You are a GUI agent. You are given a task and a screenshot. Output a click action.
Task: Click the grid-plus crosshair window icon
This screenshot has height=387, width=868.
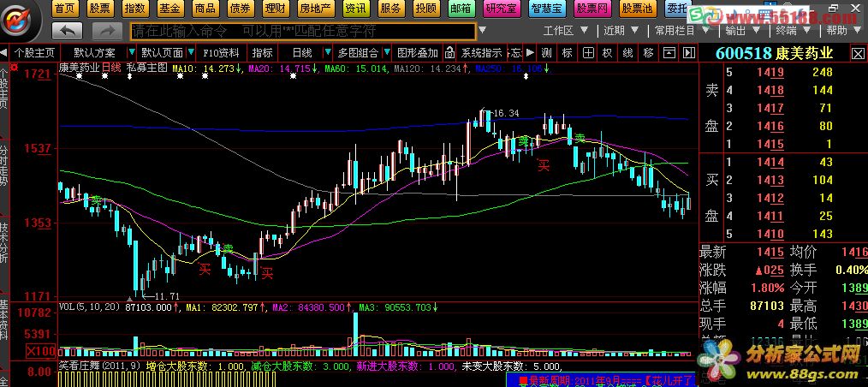[x=588, y=53]
